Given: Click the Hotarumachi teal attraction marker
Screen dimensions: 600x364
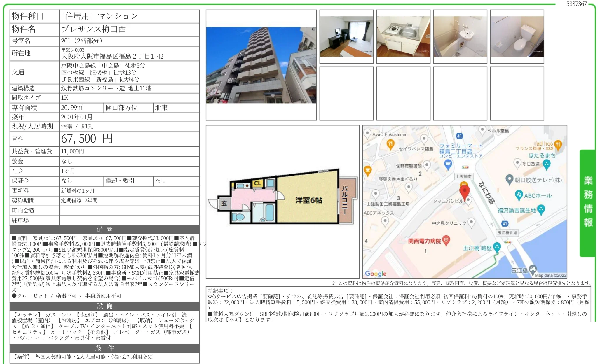Looking at the screenshot, I should point(546,164).
